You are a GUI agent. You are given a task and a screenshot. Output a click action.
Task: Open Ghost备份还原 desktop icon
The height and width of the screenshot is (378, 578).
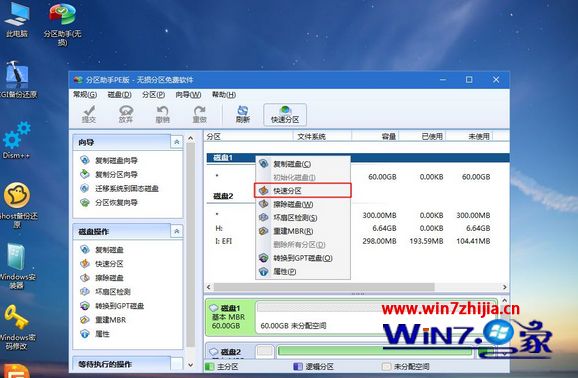(x=17, y=205)
